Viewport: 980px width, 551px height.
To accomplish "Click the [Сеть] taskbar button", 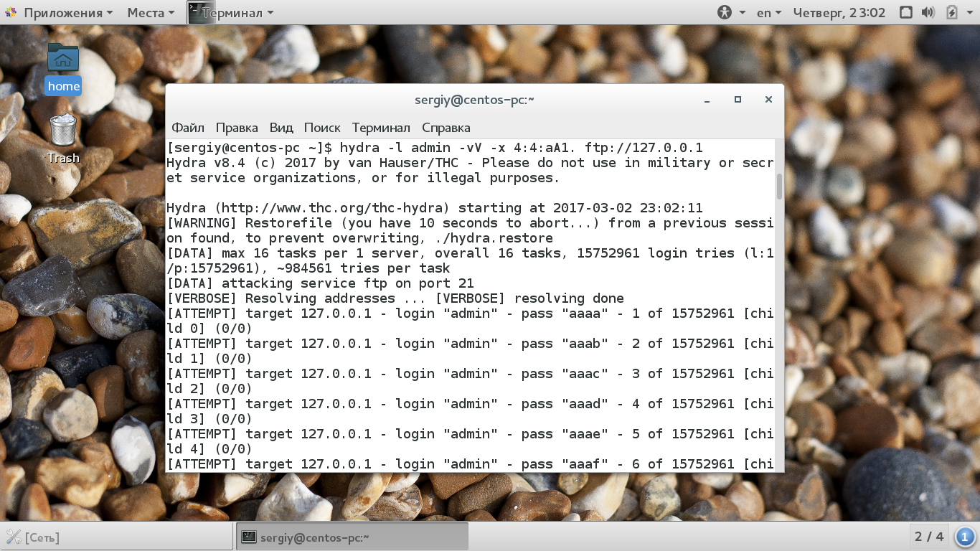I will point(117,537).
